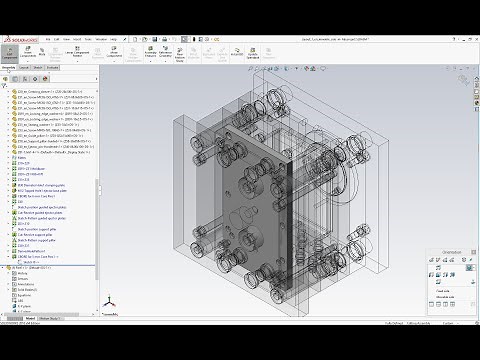Click the New document icon

pos(135,39)
